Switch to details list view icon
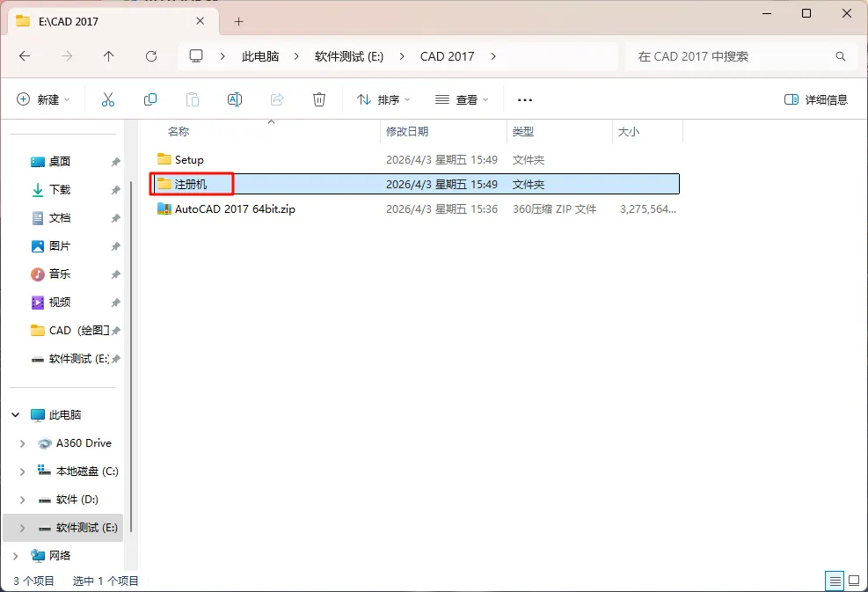868x592 pixels. (x=835, y=581)
